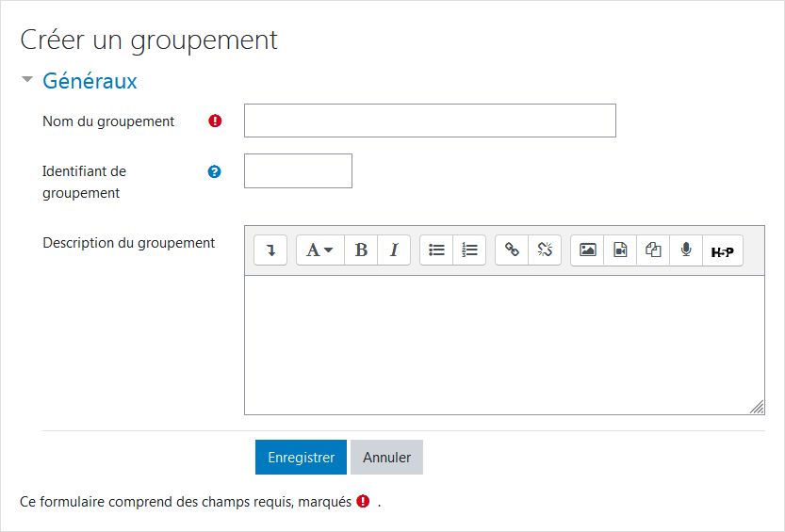Click the microphone audio record icon
785x532 pixels.
point(686,250)
